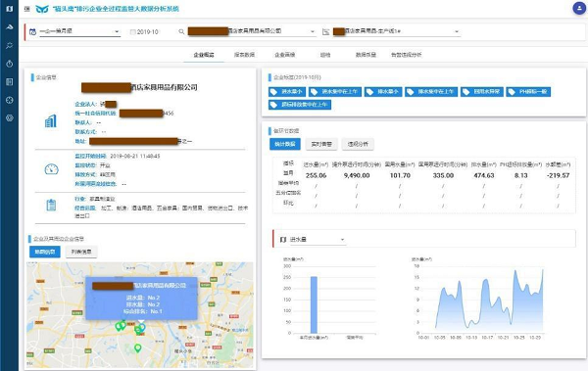This screenshot has width=588, height=371.
Task: Click the blue bar in the monthly inflow chart
Action: click(314, 304)
